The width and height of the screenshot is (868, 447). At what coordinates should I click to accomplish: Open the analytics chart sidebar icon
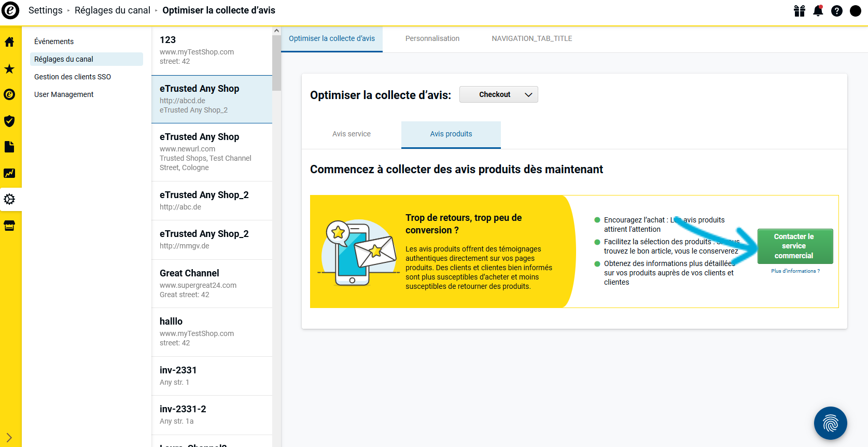[9, 173]
